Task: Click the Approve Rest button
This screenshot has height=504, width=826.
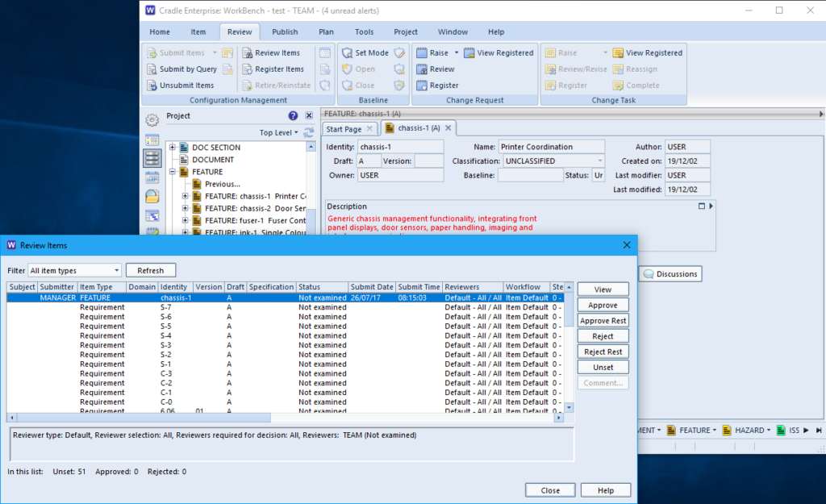Action: click(x=603, y=321)
